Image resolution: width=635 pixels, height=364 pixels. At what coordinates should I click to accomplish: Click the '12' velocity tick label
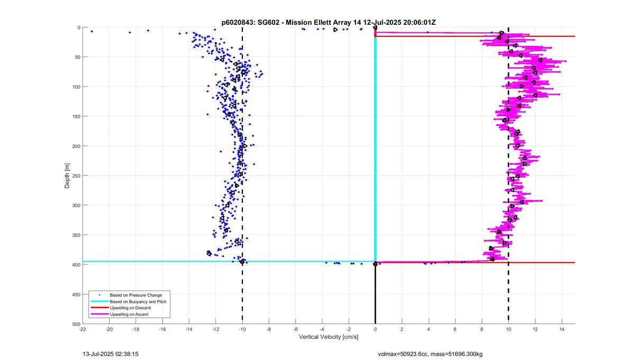[x=535, y=329]
